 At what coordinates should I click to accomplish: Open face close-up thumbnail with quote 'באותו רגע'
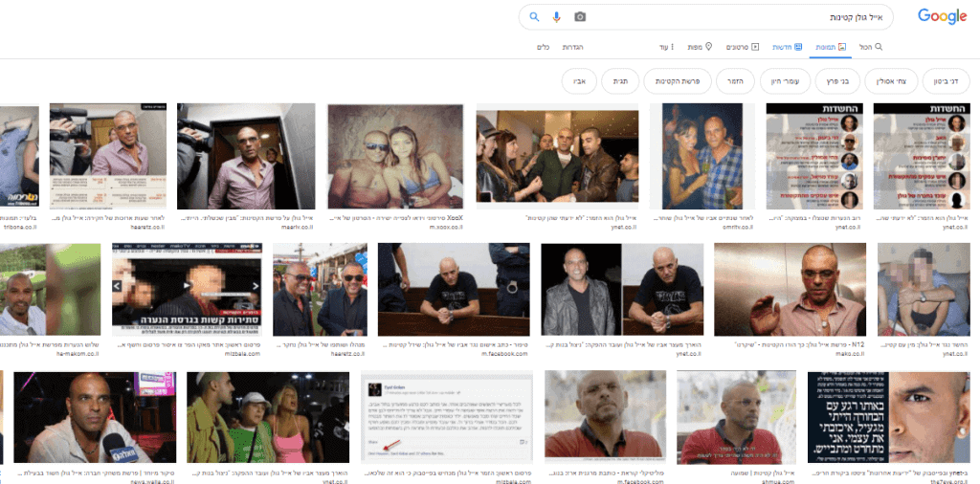(x=889, y=416)
